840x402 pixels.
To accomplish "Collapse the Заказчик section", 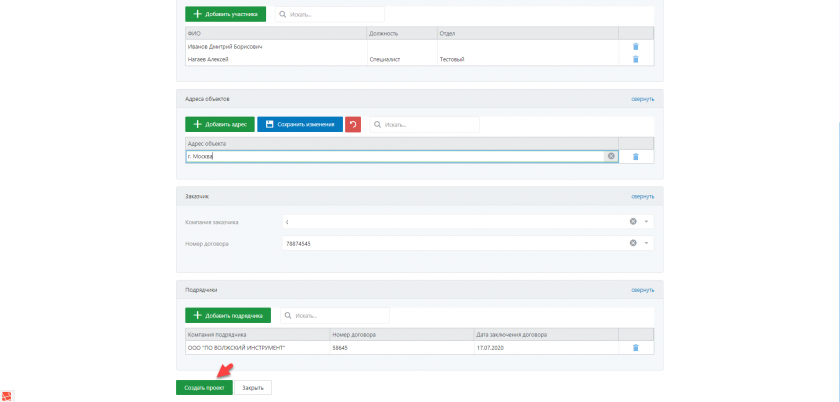I will (x=642, y=196).
